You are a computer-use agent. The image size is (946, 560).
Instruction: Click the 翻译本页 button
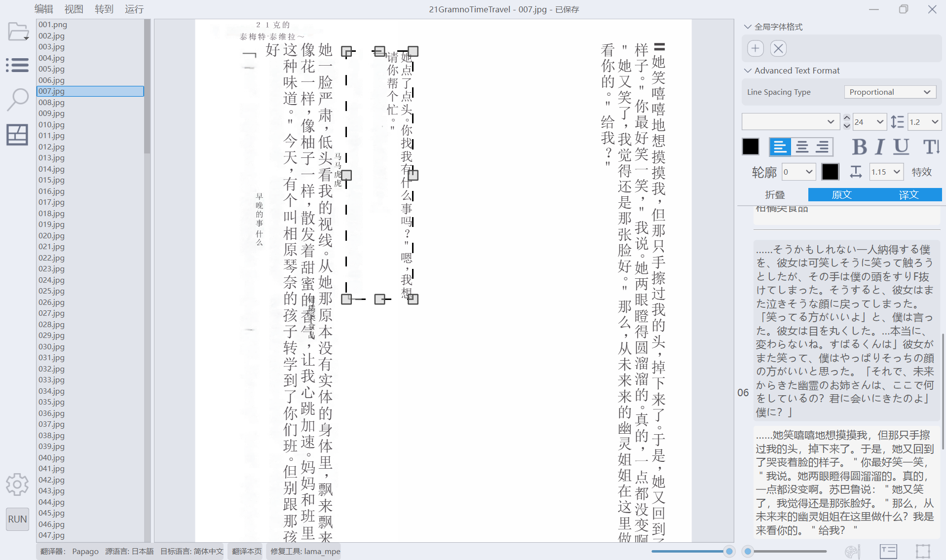(x=247, y=551)
